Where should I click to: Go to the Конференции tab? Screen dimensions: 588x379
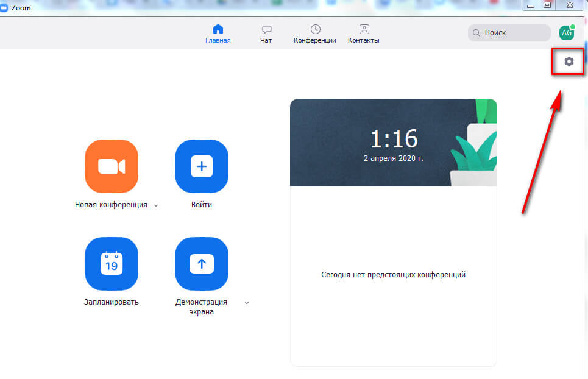[x=315, y=34]
